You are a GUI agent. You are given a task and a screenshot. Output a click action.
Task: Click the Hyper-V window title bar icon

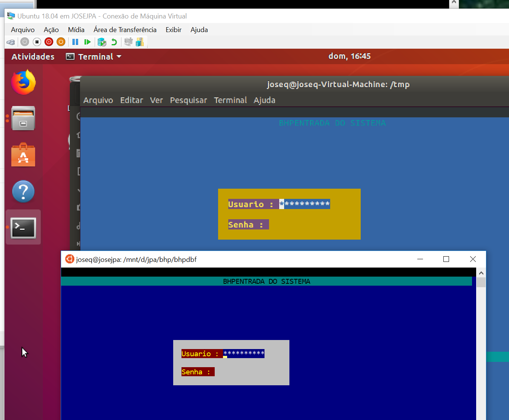(x=11, y=16)
